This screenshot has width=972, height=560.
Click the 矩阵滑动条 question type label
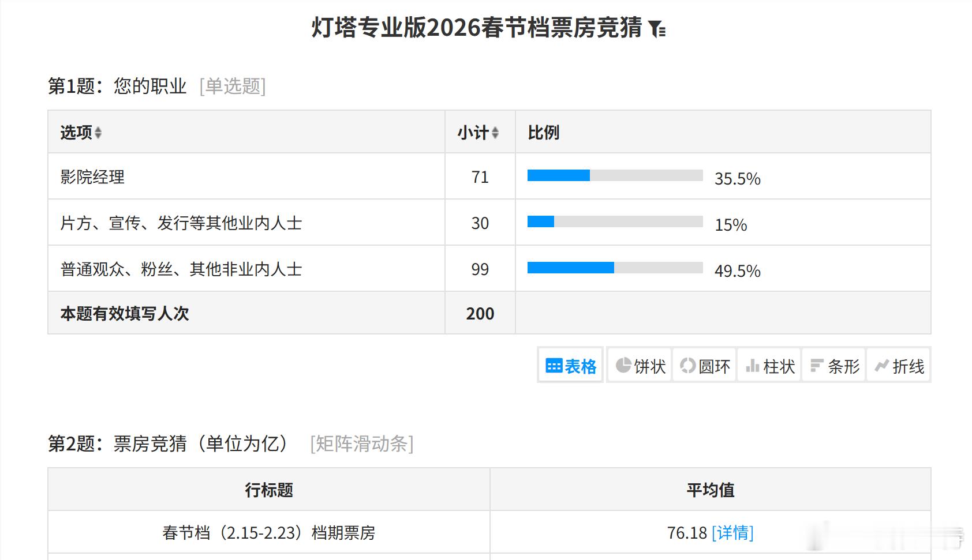362,444
